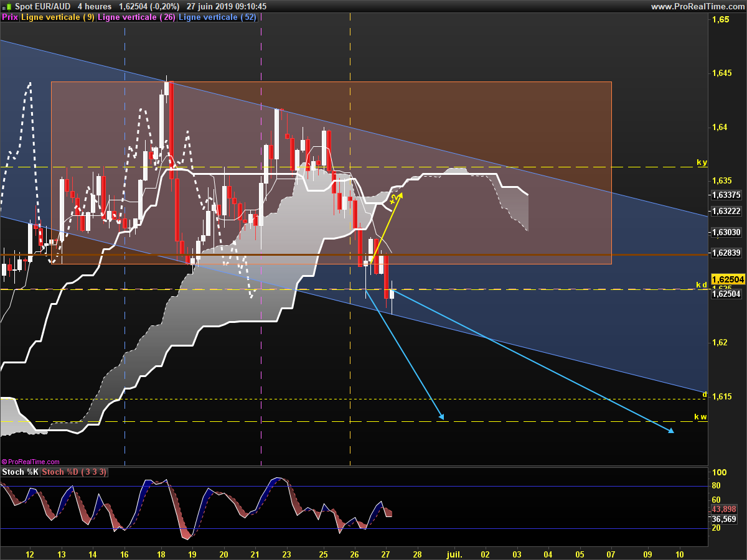
Task: Click the 'k d' horizontal line label
Action: coord(702,285)
